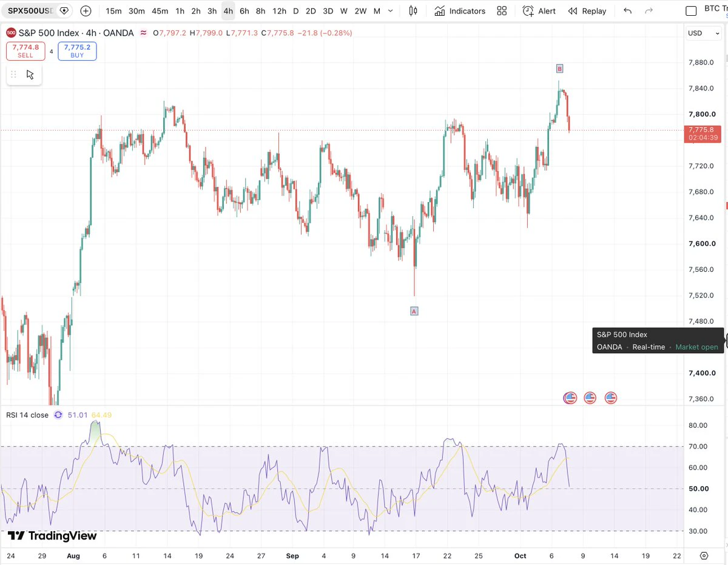This screenshot has width=728, height=565.
Task: Open the layout setup square icon
Action: click(x=691, y=11)
